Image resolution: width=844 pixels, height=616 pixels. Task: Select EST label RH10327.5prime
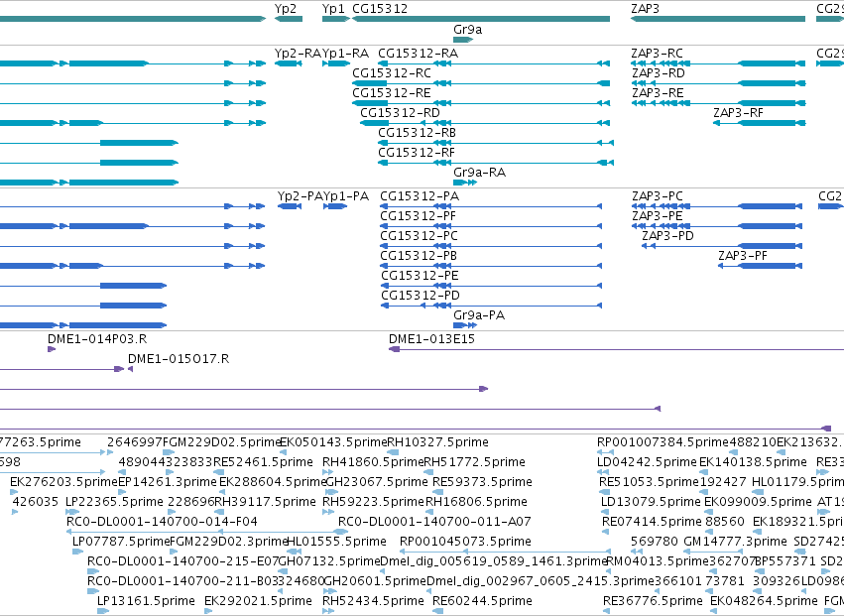tap(438, 442)
